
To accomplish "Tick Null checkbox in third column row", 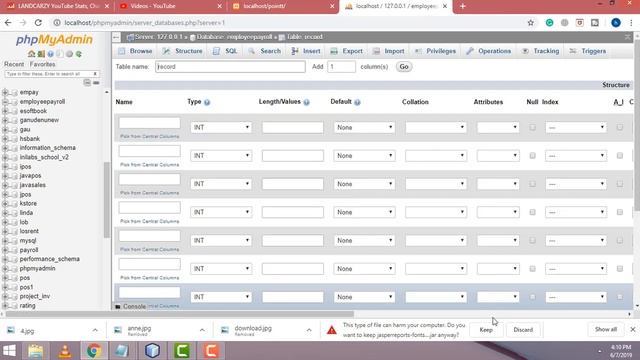I will coord(532,184).
